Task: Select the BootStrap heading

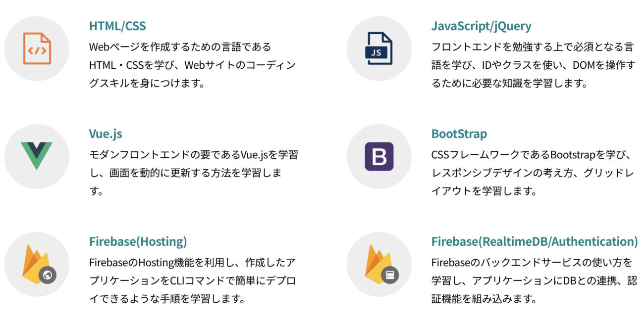Action: click(x=459, y=134)
